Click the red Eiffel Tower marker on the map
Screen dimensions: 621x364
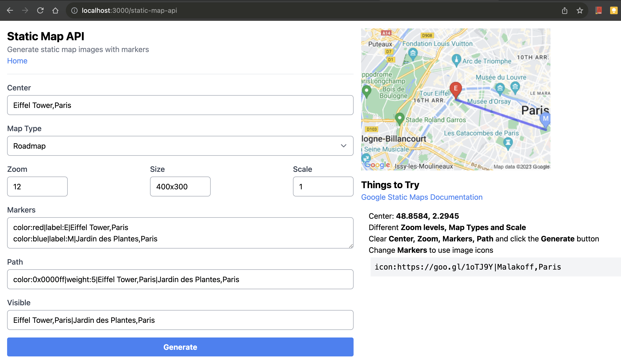point(456,89)
